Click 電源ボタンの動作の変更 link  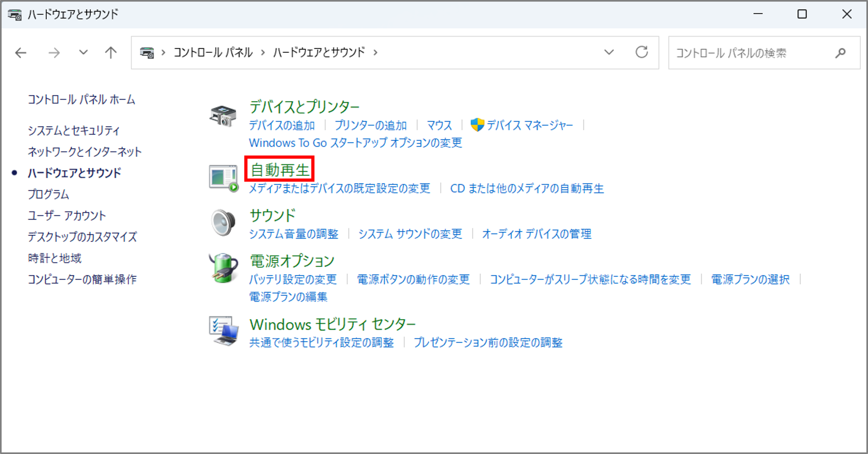pos(413,279)
